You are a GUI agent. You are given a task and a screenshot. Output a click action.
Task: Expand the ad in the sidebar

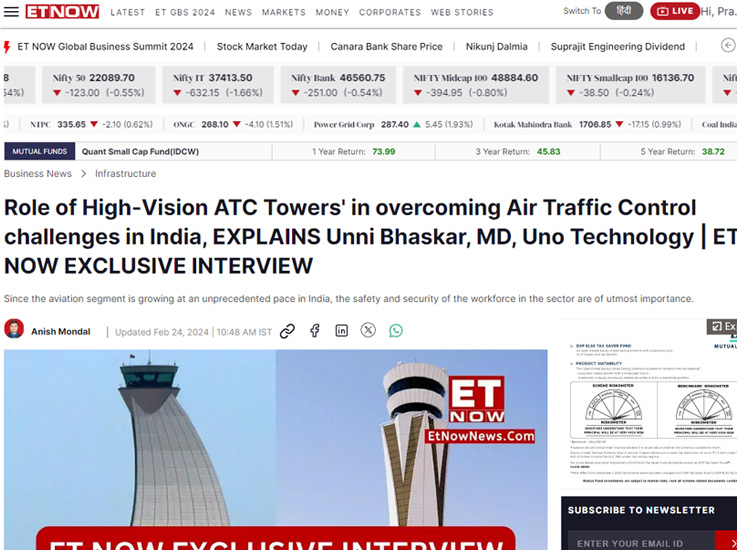[x=721, y=327]
